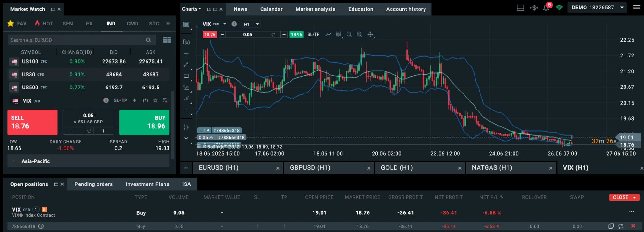
Task: Expand more Market Watch category tabs
Action: 168,23
